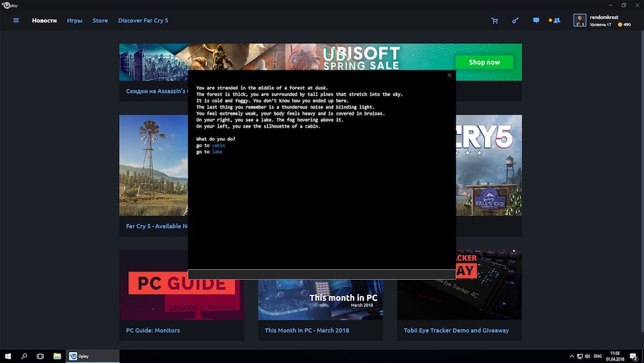Screen dimensions: 644x363
Task: Click the 490 Units balance
Action: 627,25
